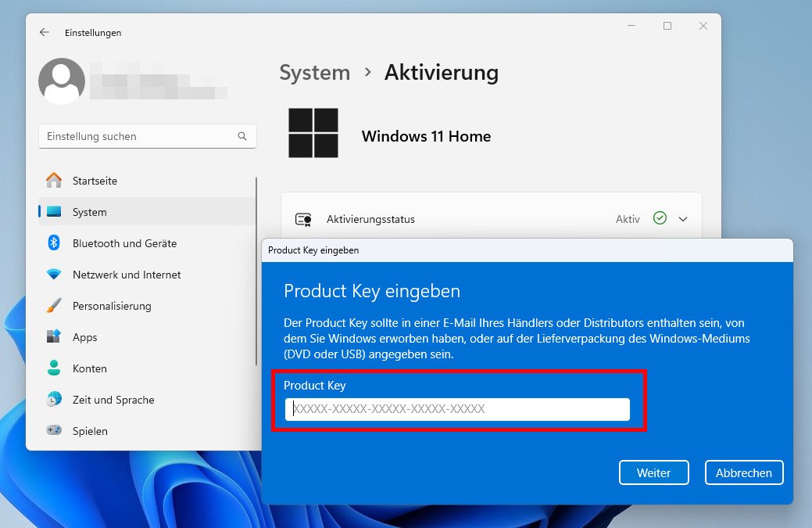Open Spielen settings via the gamepad icon

53,431
